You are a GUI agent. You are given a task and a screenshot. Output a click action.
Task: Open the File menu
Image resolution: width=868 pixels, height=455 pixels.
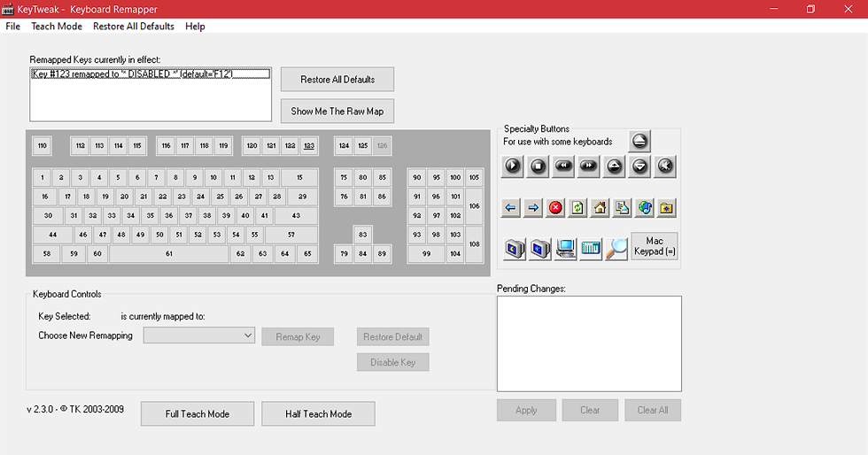(x=12, y=26)
